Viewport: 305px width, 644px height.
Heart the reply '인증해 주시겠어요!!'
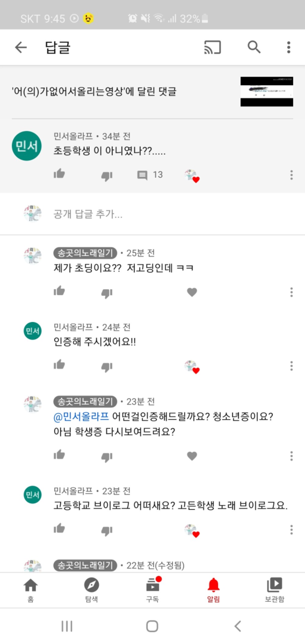pos(192,366)
